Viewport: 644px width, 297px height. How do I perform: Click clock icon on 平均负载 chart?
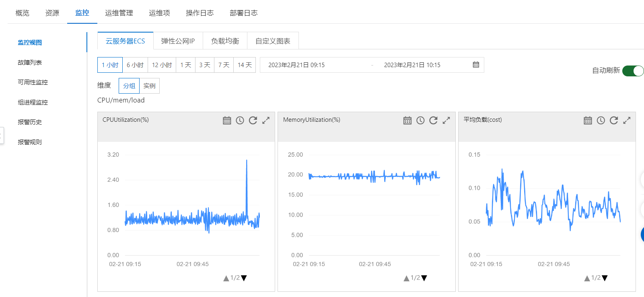[601, 120]
